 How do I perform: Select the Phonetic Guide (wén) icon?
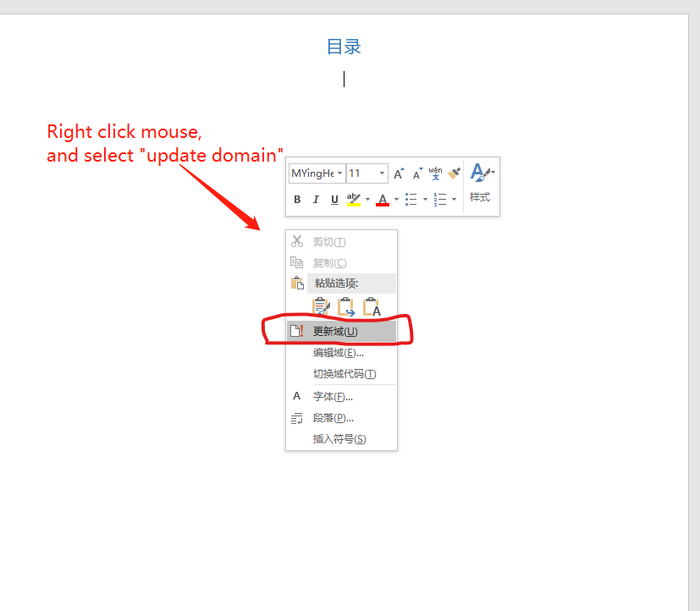[434, 173]
